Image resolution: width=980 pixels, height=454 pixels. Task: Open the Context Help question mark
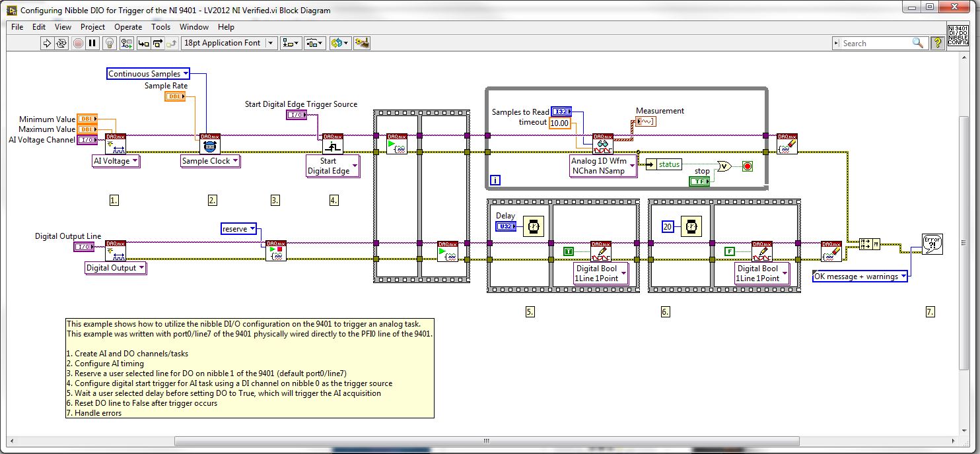[938, 43]
